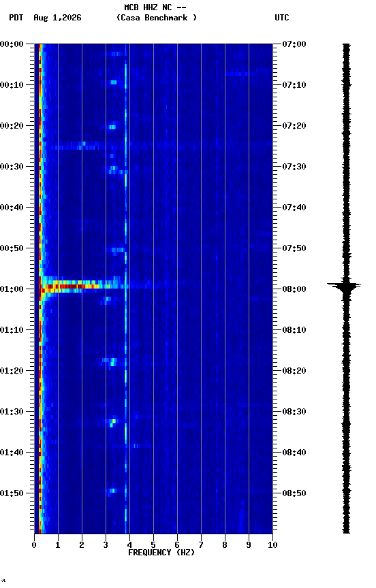Click the '07:30' UTC time label
Viewport: 376px width, 588px height.
(294, 167)
